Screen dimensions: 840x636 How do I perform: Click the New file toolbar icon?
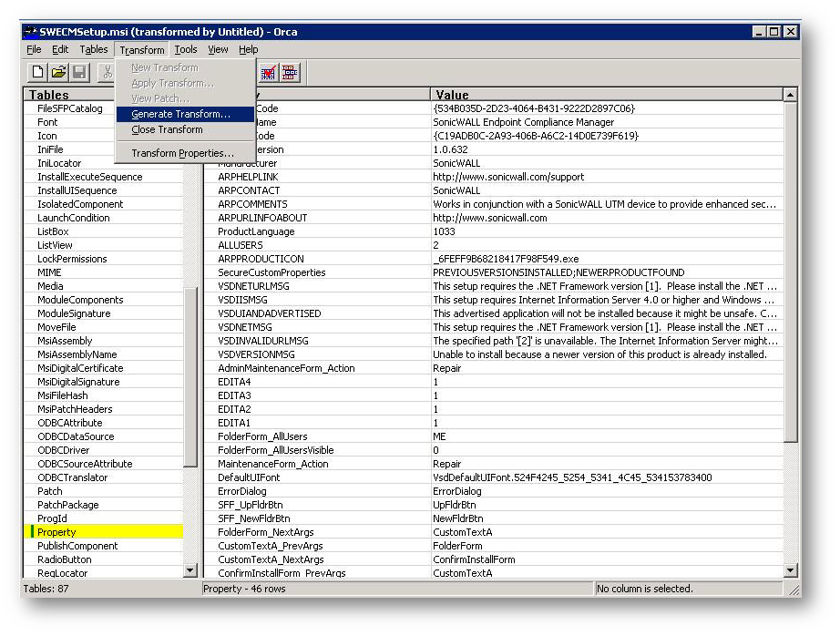click(x=38, y=73)
